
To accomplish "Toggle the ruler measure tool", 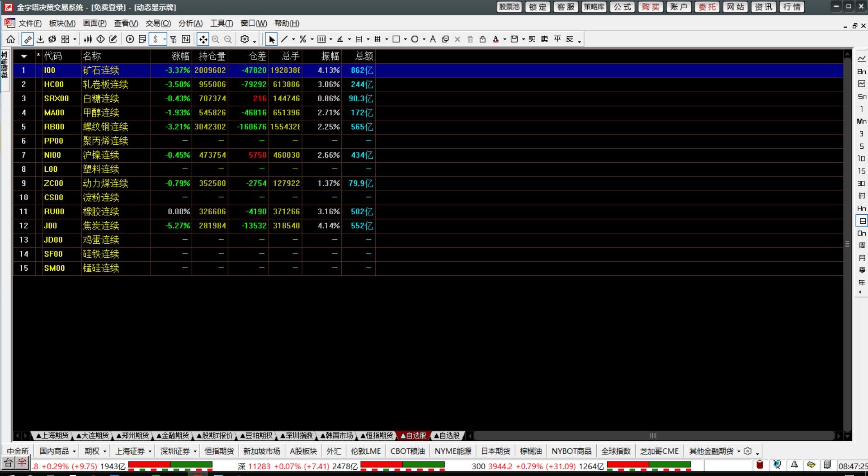I will pyautogui.click(x=28, y=39).
